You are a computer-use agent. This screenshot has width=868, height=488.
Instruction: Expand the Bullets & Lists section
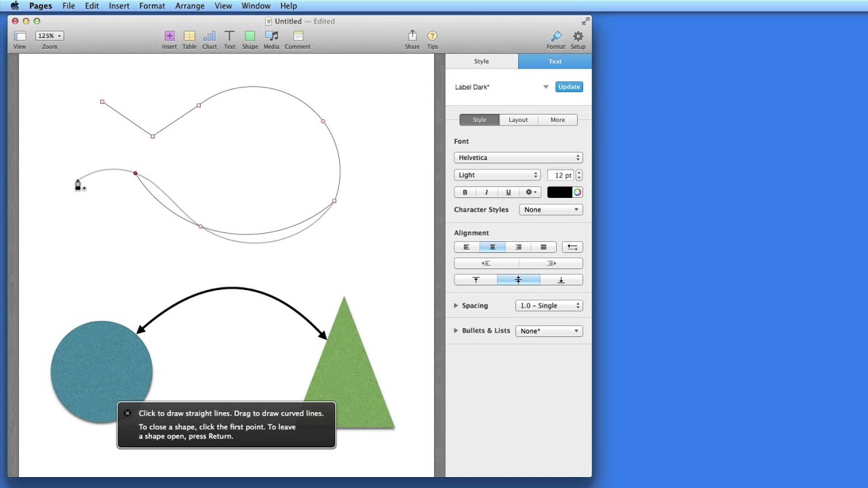[456, 331]
